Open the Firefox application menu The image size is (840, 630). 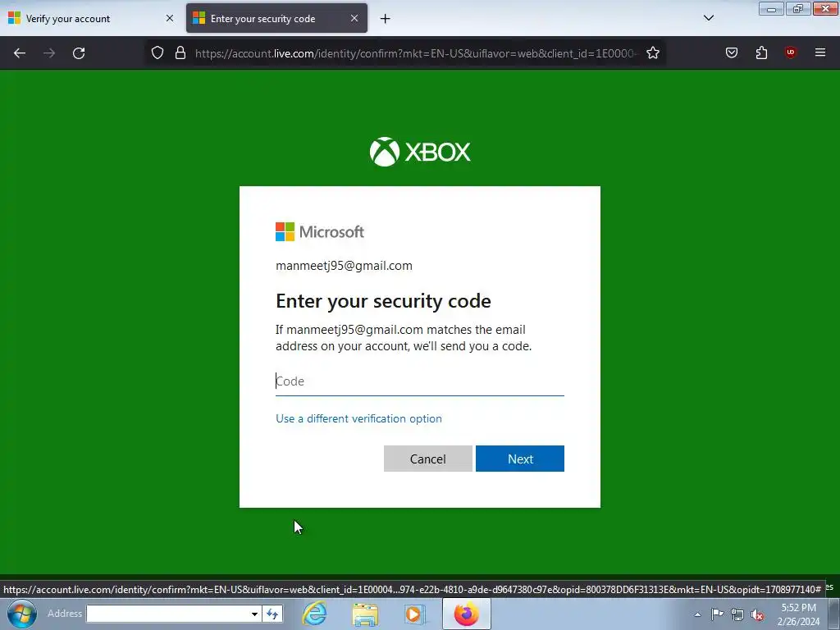[x=820, y=52]
